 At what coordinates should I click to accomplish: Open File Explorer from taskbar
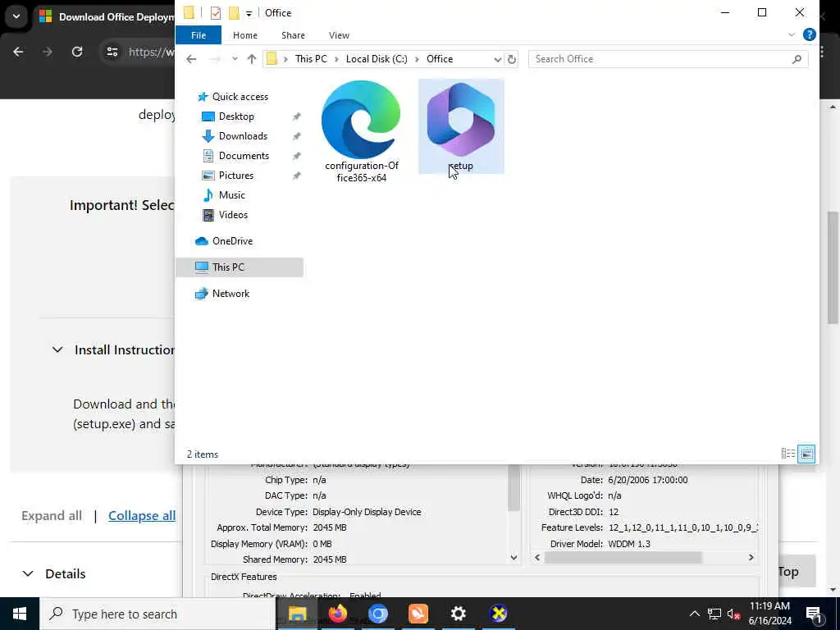[x=297, y=614]
